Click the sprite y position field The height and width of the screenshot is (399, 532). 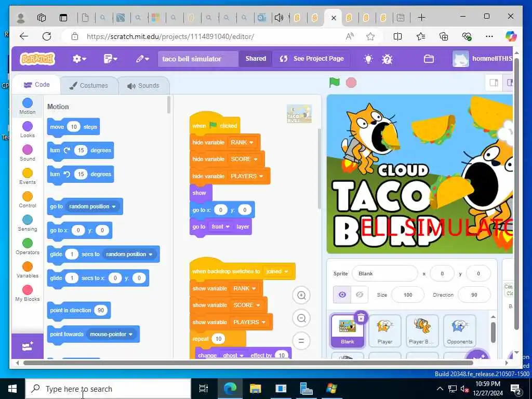tap(478, 273)
